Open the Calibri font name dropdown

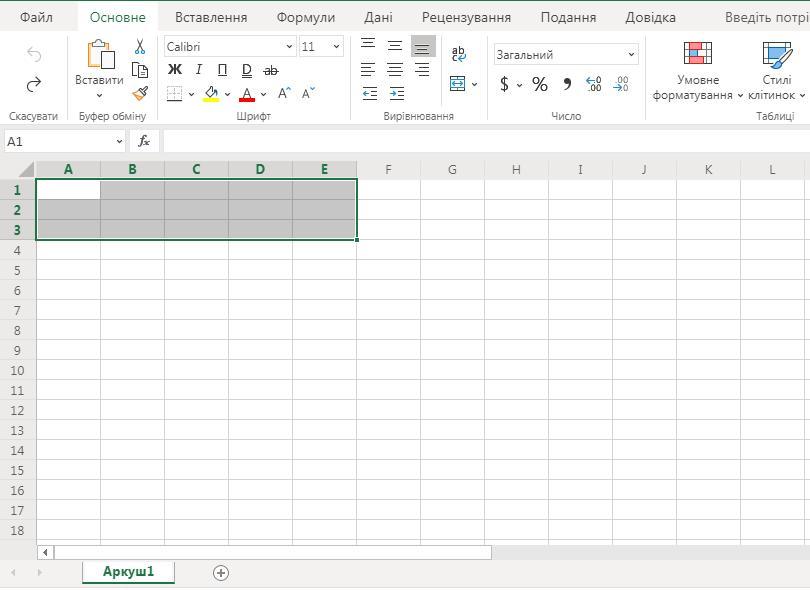pyautogui.click(x=289, y=47)
